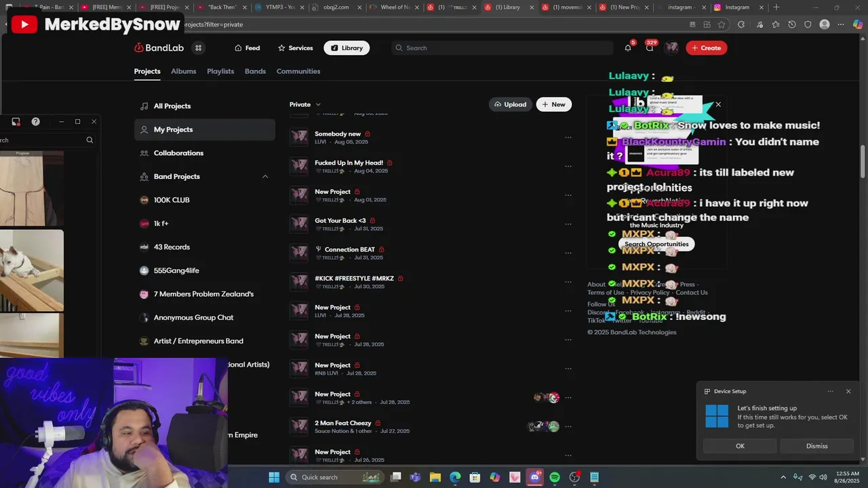868x488 pixels.
Task: Open Discord from the taskbar
Action: point(535,477)
